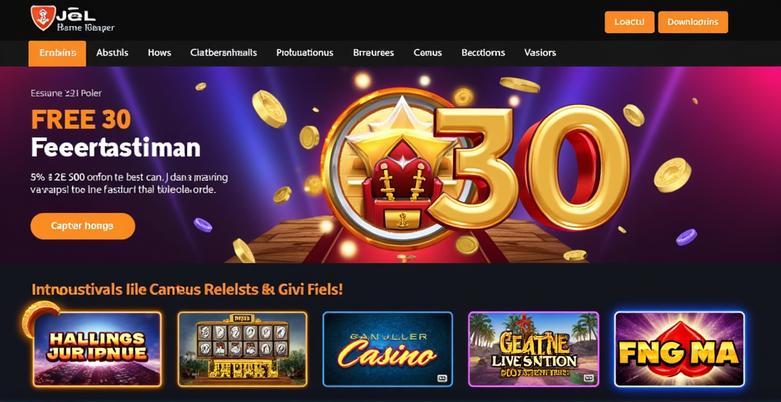Click the large golden 30 graphic
The image size is (781, 402).
click(x=530, y=167)
